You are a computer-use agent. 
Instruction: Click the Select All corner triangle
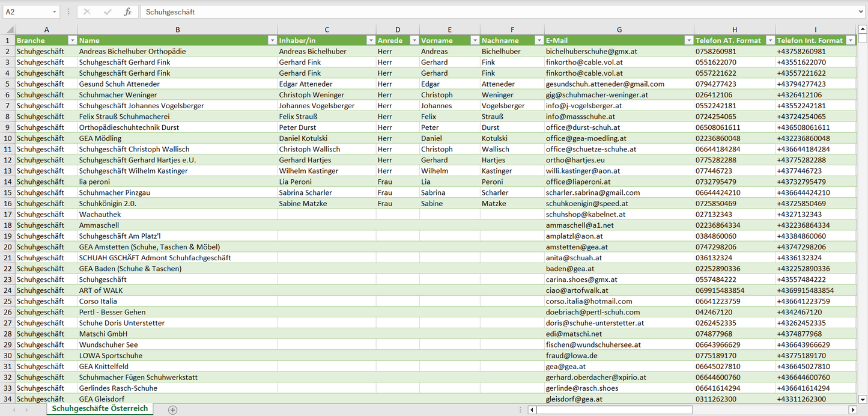[10, 29]
